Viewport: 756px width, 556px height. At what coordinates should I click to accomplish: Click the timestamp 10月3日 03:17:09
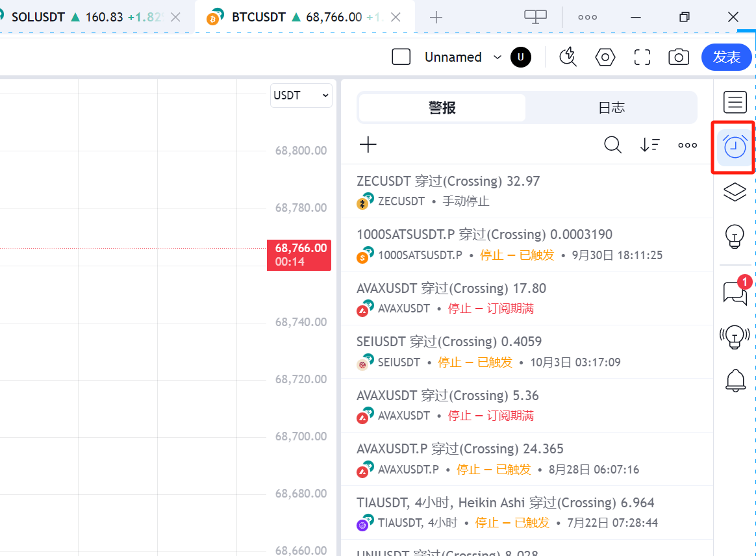coord(575,362)
